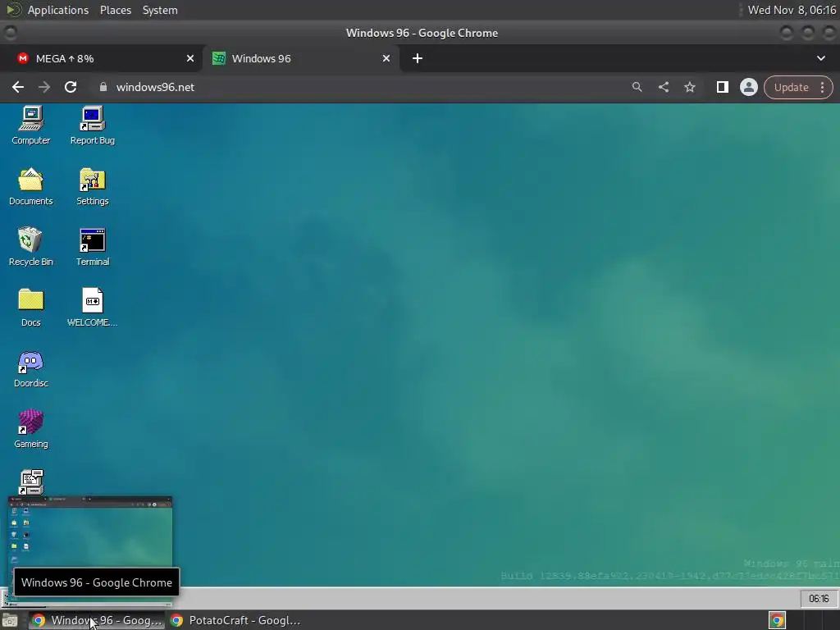840x630 pixels.
Task: Expand the tab search chevron
Action: click(x=820, y=58)
